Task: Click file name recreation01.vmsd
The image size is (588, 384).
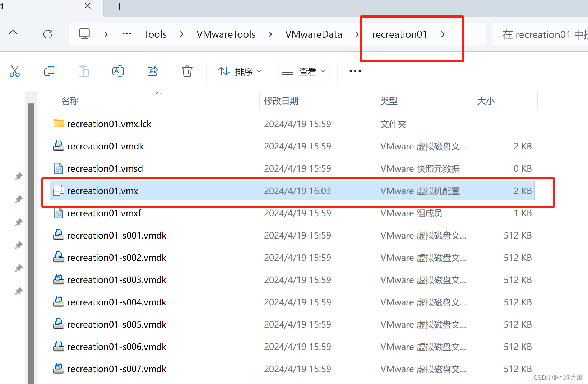Action: pyautogui.click(x=105, y=168)
